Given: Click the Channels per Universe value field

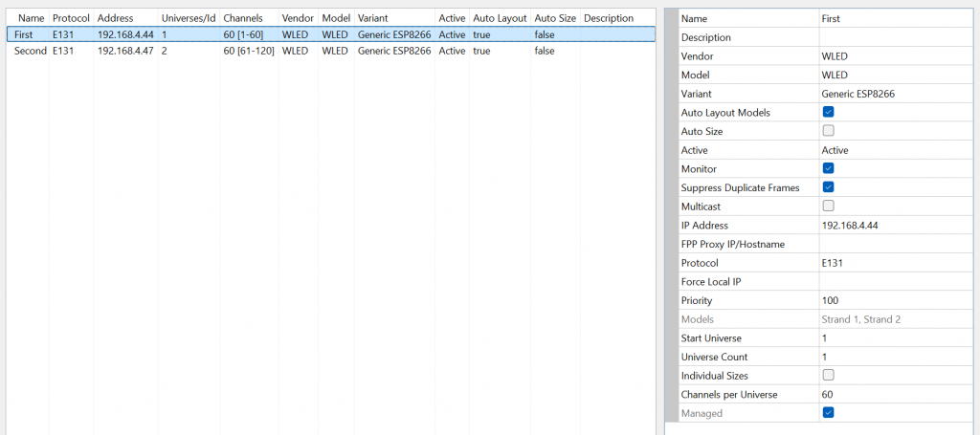Looking at the screenshot, I should [x=895, y=394].
